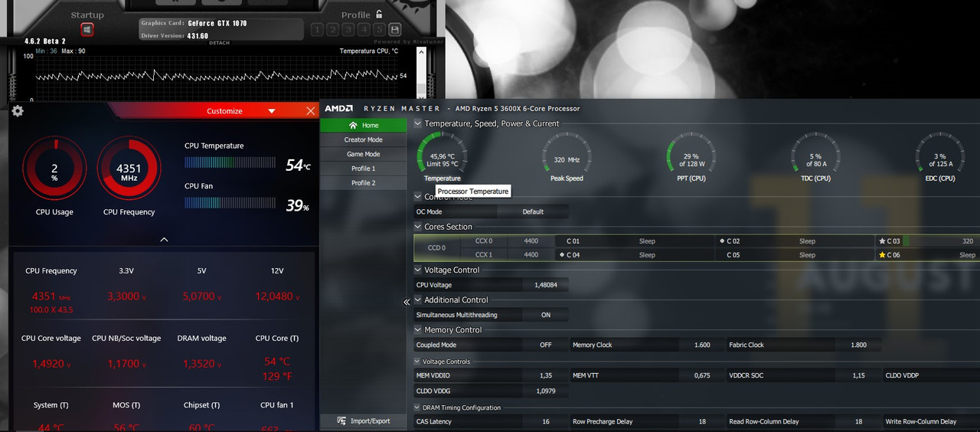980x432 pixels.
Task: Click the dot marker beside core C 02
Action: [722, 241]
